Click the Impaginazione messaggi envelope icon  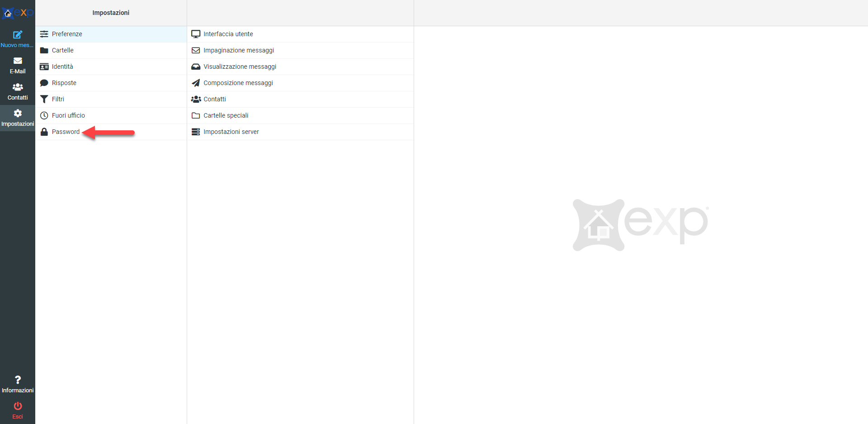click(x=196, y=50)
